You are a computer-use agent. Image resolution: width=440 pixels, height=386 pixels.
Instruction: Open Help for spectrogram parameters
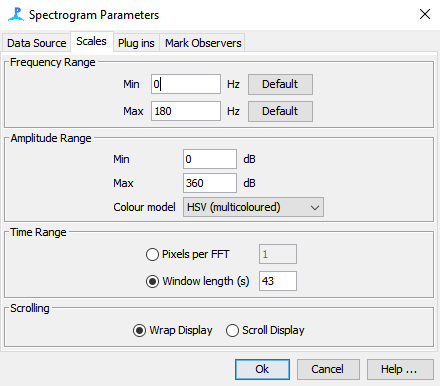pos(400,369)
